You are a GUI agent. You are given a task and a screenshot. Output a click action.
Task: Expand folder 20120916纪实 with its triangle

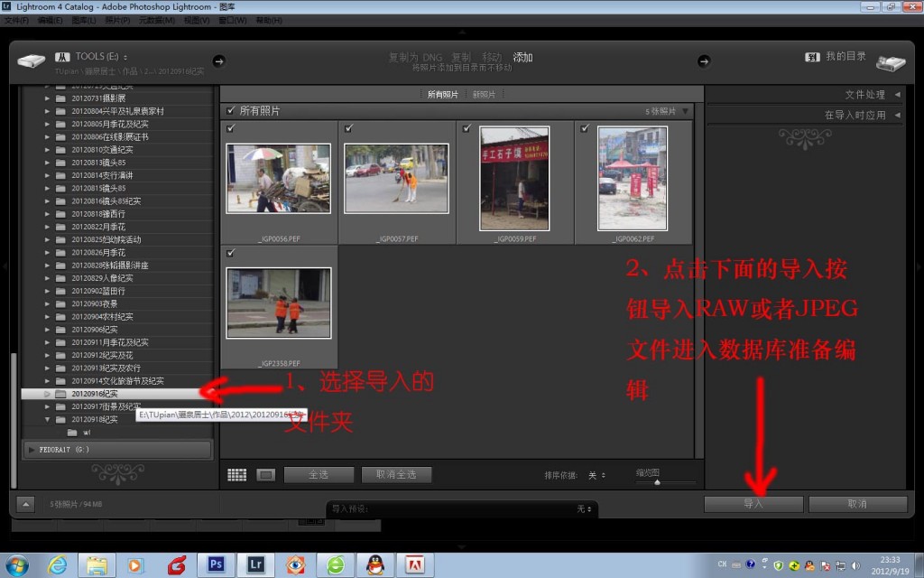(x=47, y=394)
